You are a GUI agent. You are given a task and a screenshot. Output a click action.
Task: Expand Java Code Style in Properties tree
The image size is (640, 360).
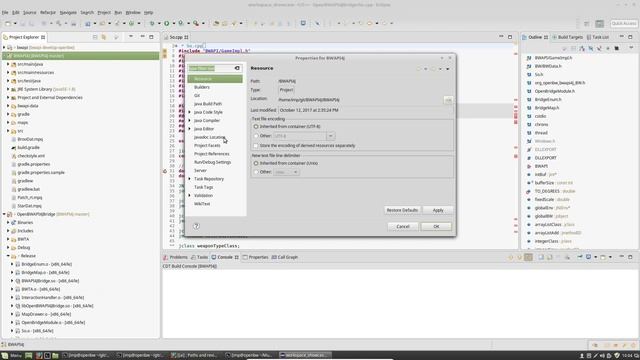click(x=189, y=112)
